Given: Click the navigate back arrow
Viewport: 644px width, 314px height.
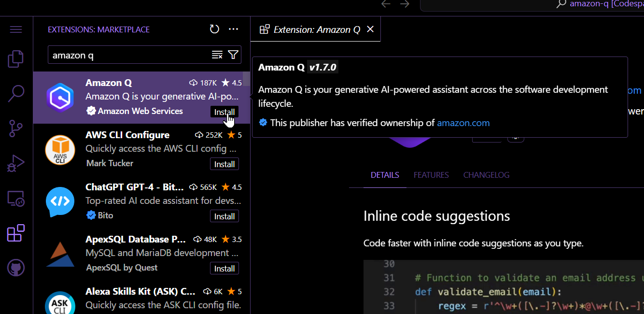Looking at the screenshot, I should pyautogui.click(x=386, y=4).
